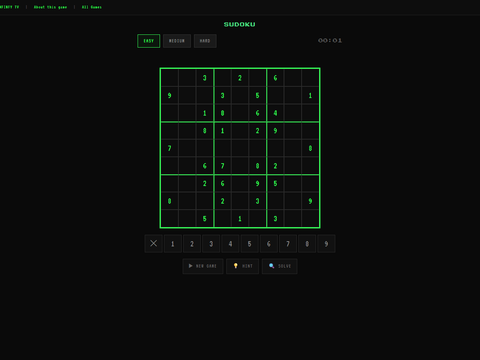Click the 6 in the top grid row
480x360 pixels.
pos(275,78)
